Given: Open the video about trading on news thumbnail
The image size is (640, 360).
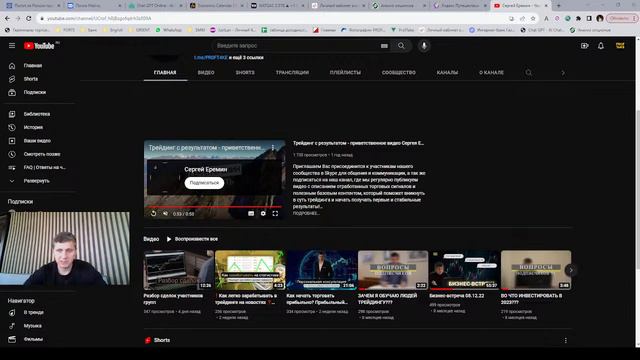Looking at the screenshot, I should pos(250,270).
